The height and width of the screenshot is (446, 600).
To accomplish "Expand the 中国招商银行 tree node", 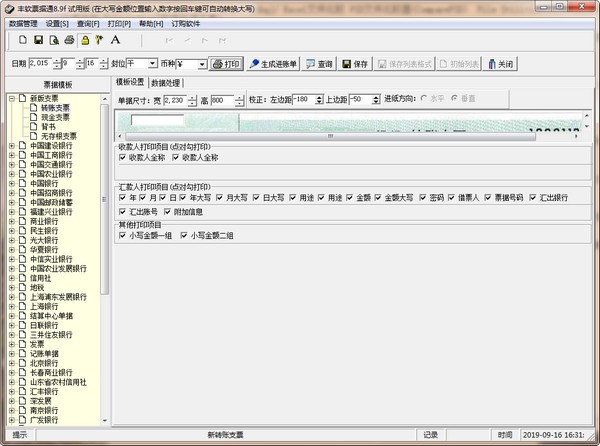I will point(12,193).
